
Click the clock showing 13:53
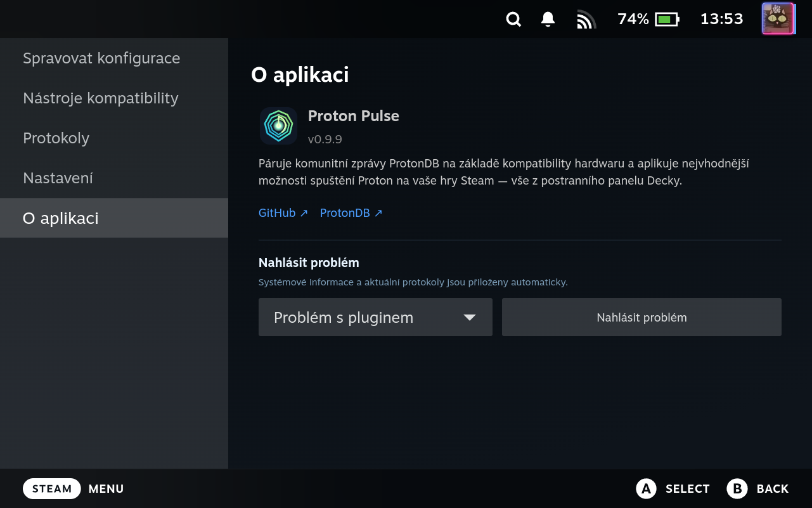pos(721,19)
